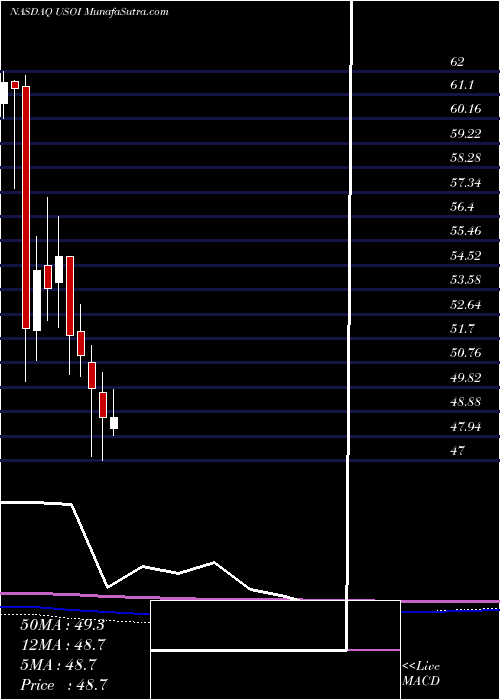Click the 48.88 price axis label

point(465,402)
